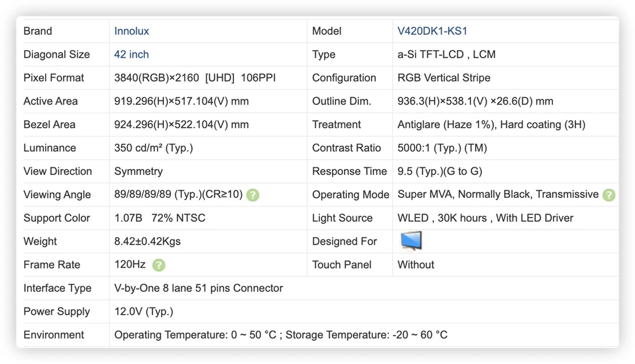Click the Brand row label
The image size is (635, 364).
[38, 31]
